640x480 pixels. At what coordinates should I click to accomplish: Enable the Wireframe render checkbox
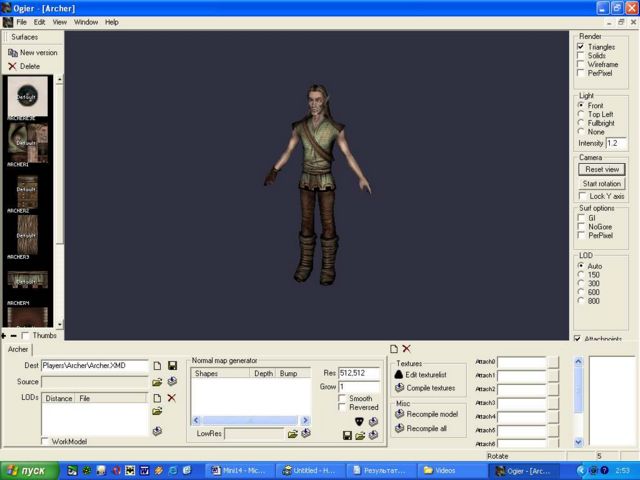click(581, 64)
